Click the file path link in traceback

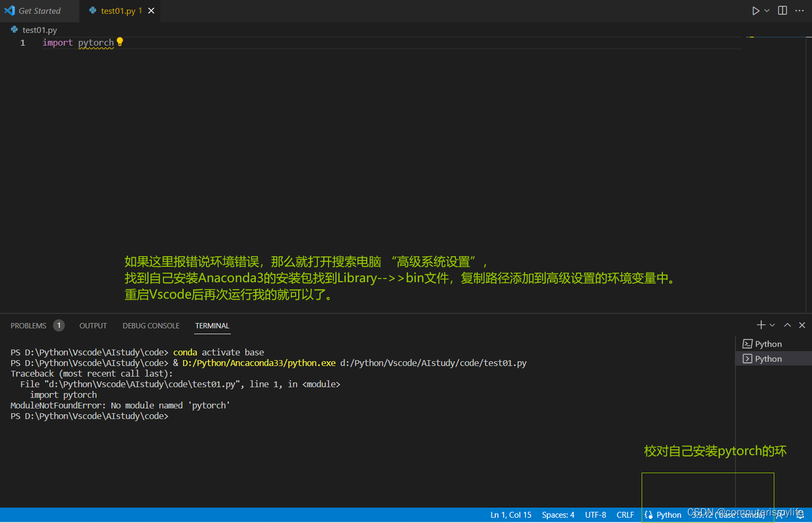142,384
